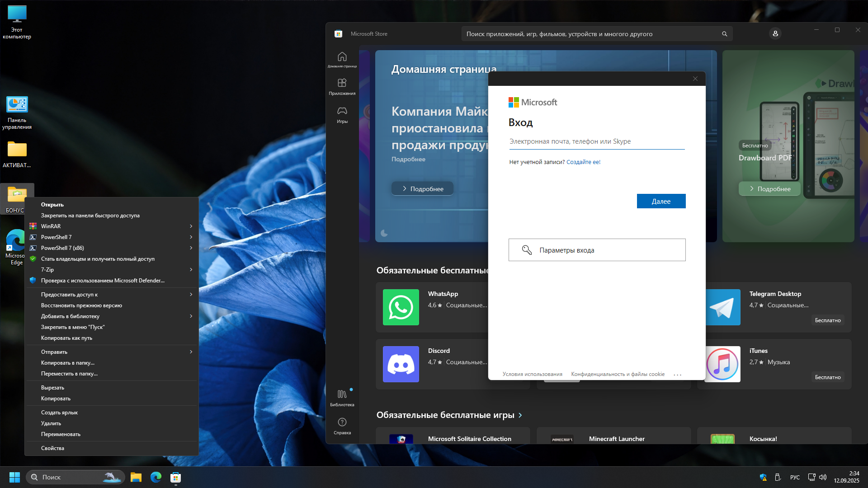Expand 'Предоставить доступ к' submenu
This screenshot has height=488, width=868.
click(x=112, y=295)
